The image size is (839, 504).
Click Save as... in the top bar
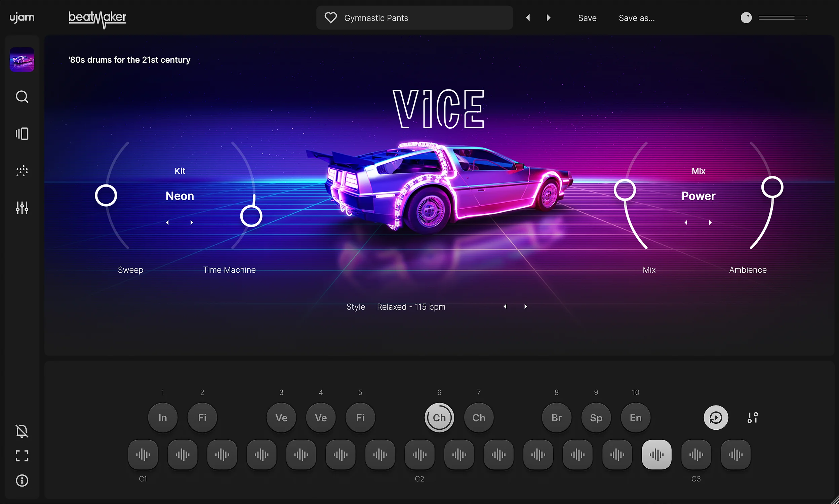pyautogui.click(x=636, y=18)
